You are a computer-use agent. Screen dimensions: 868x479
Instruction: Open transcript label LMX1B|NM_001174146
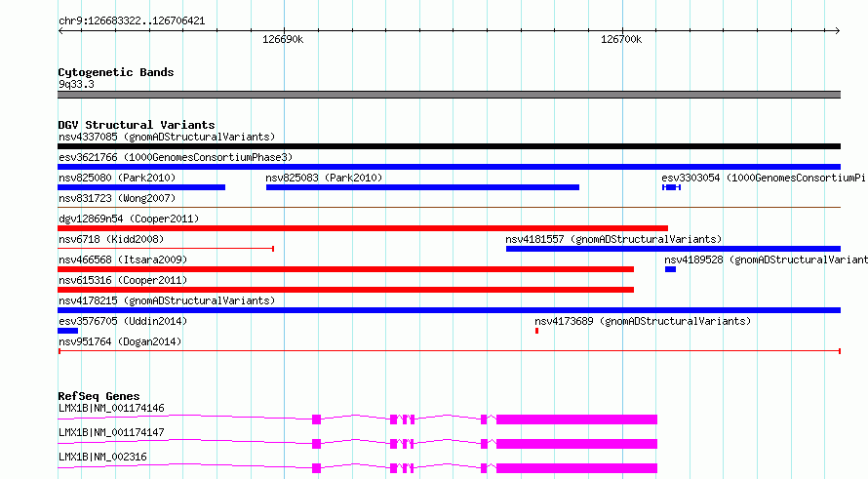111,408
